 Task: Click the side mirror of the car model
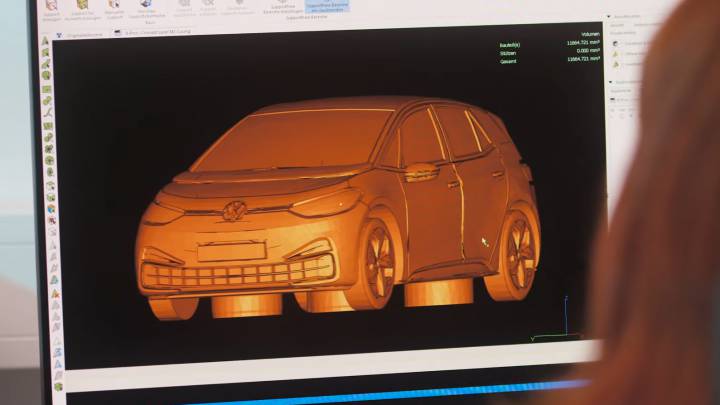point(422,171)
